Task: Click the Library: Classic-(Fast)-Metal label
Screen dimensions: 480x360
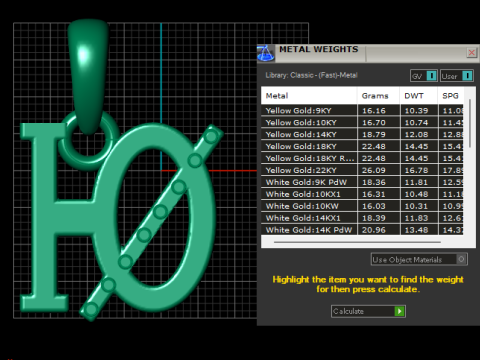Action: tap(311, 75)
